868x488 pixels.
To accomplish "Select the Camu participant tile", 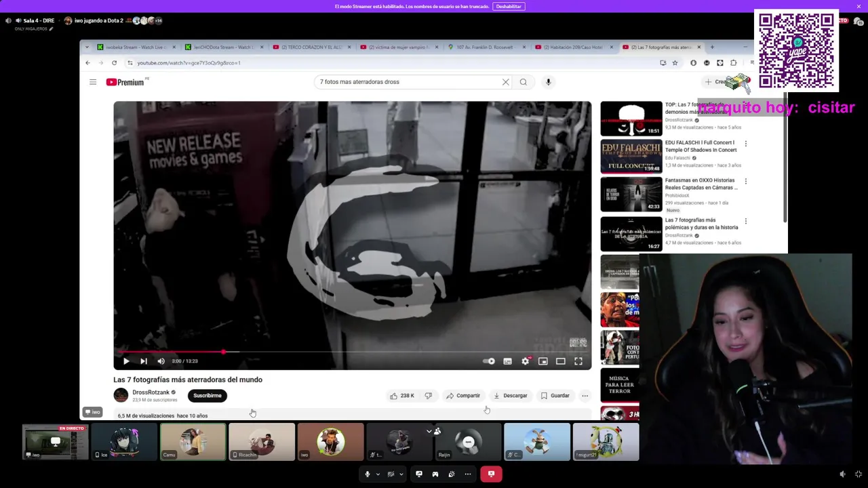I will click(x=193, y=442).
